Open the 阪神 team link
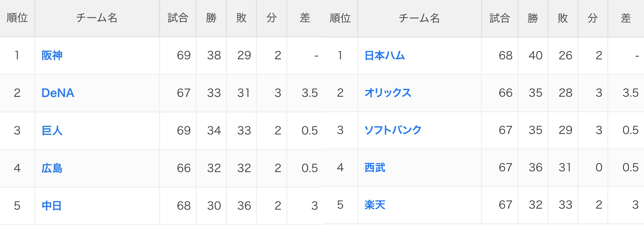The image size is (644, 225). click(x=52, y=56)
